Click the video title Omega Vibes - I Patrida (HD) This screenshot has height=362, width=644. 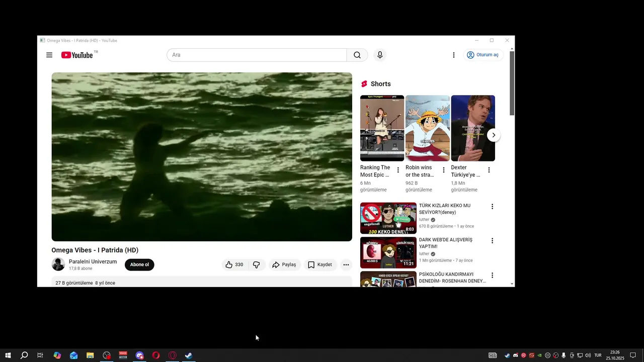(x=95, y=250)
